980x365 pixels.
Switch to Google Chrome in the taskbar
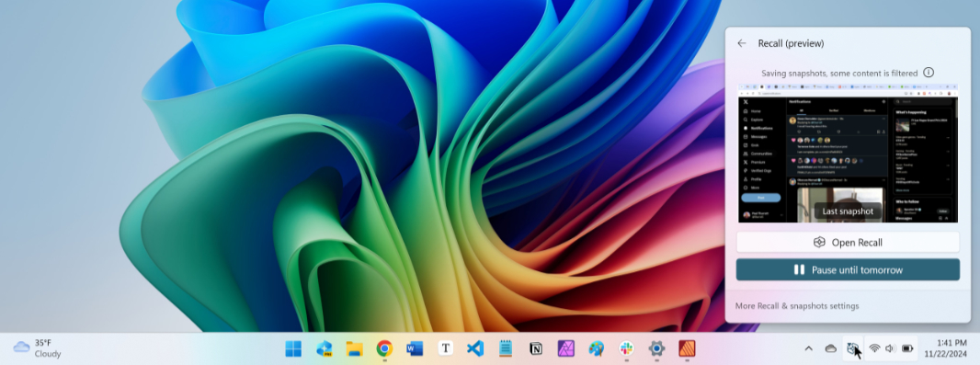pyautogui.click(x=384, y=348)
